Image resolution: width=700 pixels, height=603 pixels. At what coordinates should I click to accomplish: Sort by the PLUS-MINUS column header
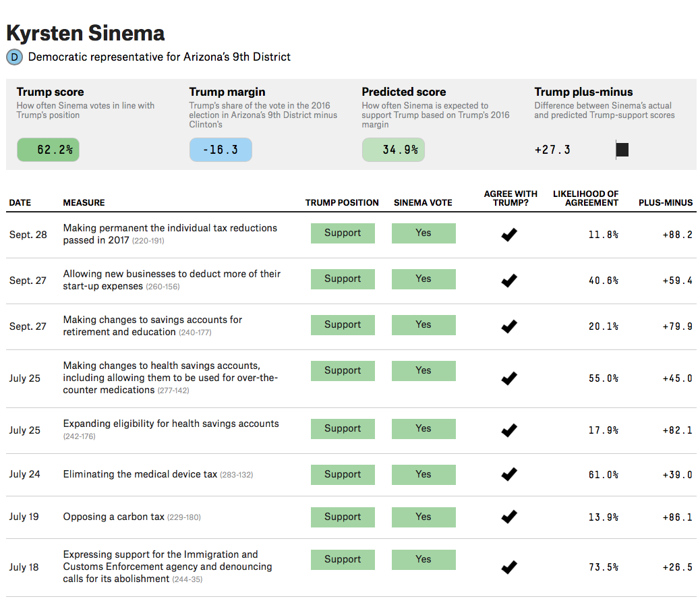(666, 203)
